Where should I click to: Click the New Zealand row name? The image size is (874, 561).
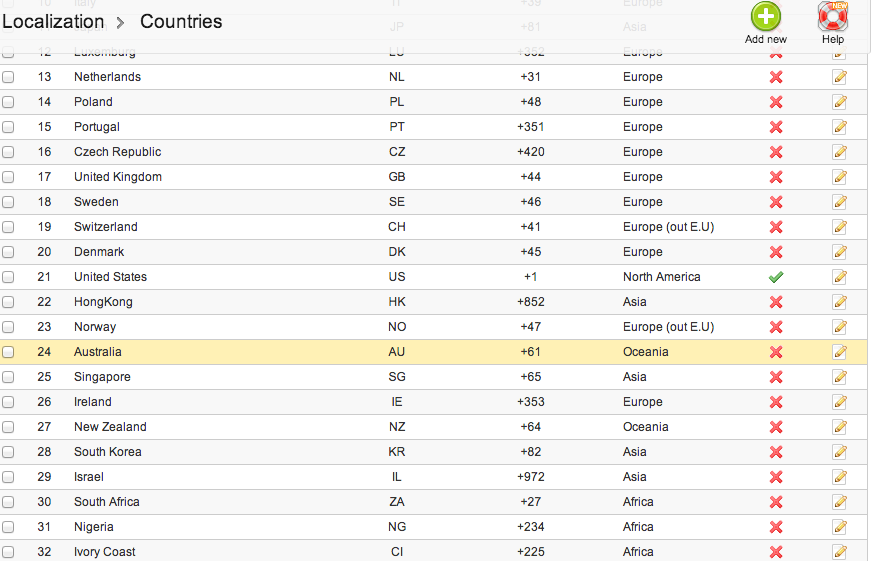pyautogui.click(x=110, y=427)
